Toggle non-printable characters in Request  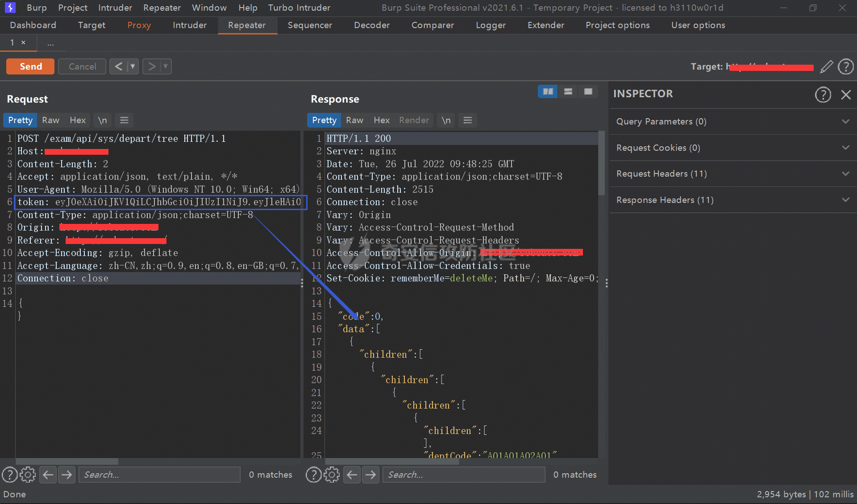[103, 120]
